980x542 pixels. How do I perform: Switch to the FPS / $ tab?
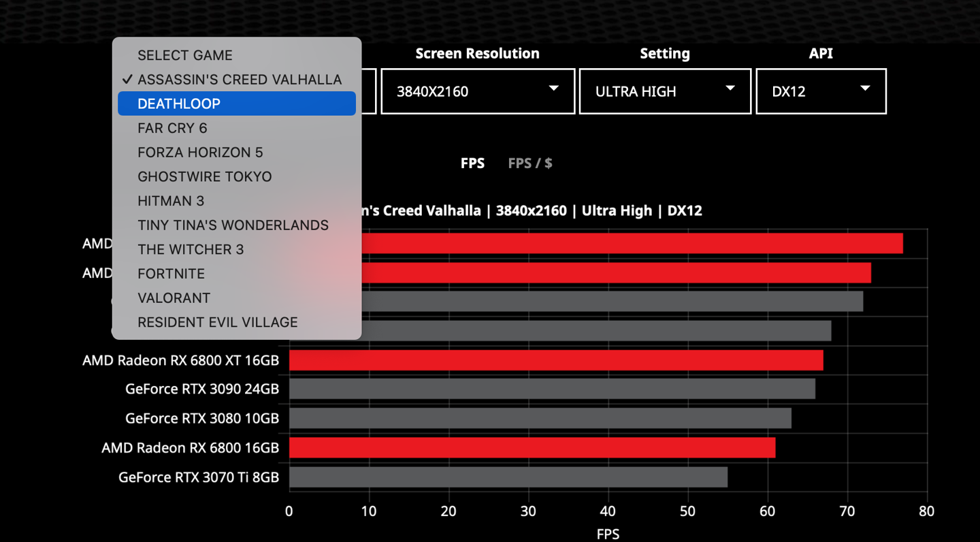530,163
